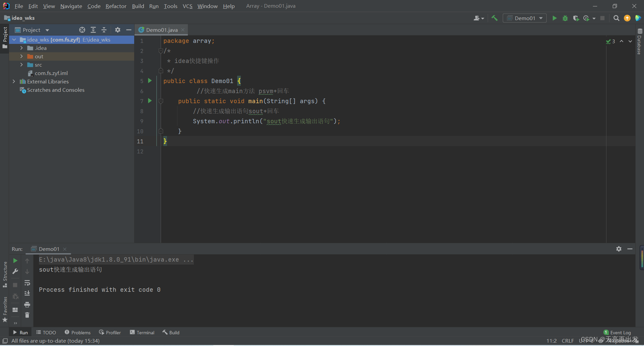Open the Build tool window

click(x=171, y=332)
